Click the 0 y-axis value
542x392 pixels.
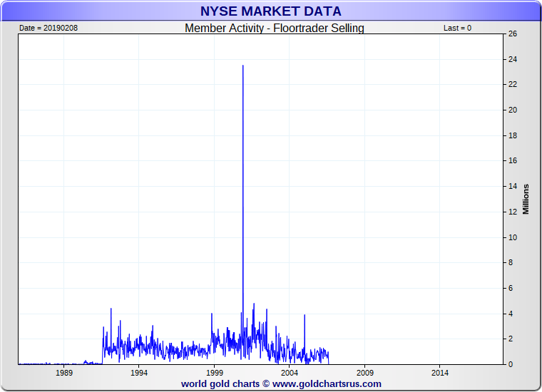click(511, 365)
